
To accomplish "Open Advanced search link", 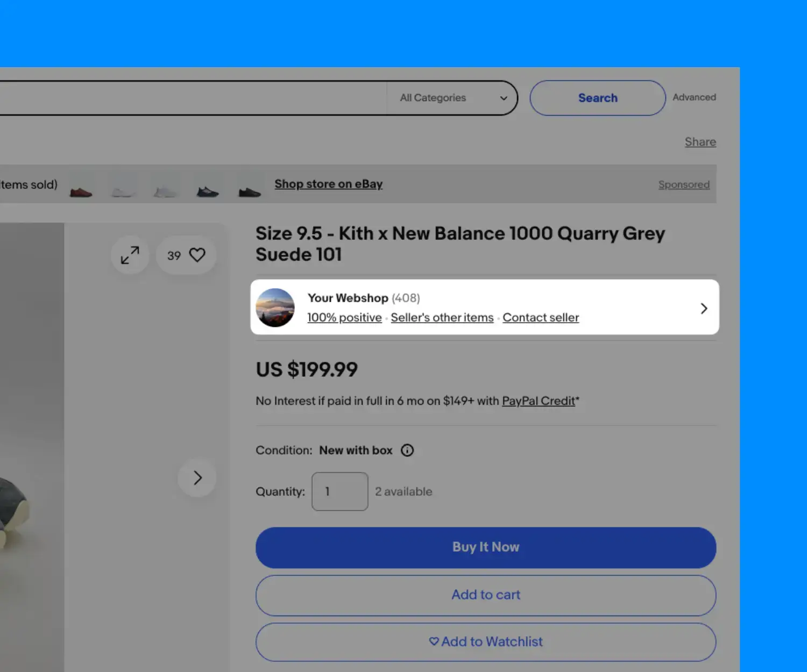I will [x=694, y=97].
